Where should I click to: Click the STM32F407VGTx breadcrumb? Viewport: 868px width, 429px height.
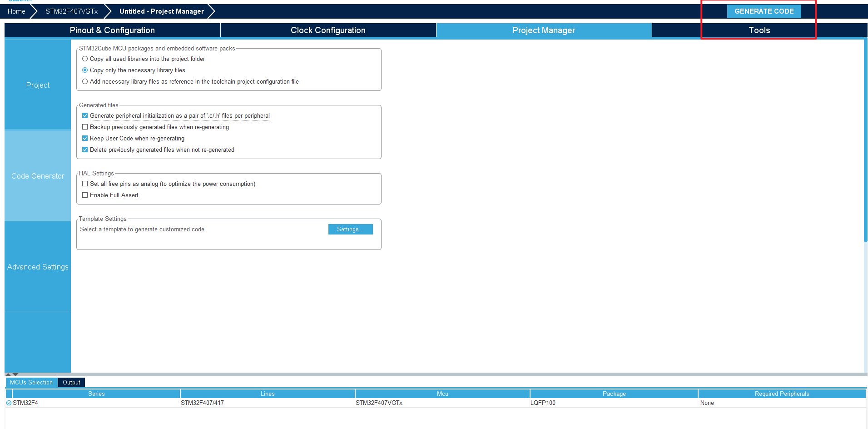(71, 11)
